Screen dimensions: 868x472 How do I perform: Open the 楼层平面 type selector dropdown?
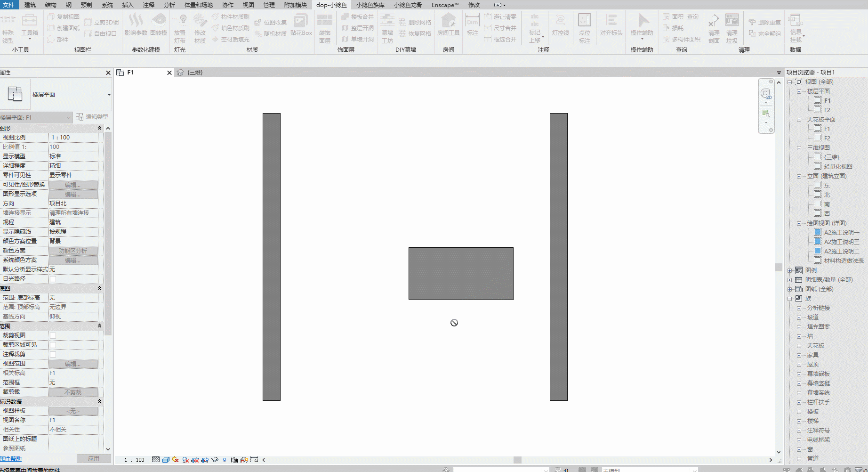coord(109,95)
